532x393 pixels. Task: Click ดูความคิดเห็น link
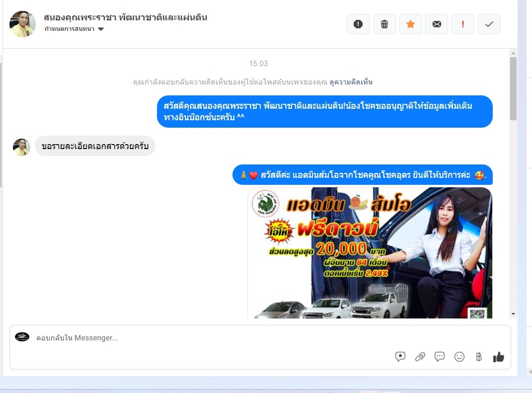point(351,82)
